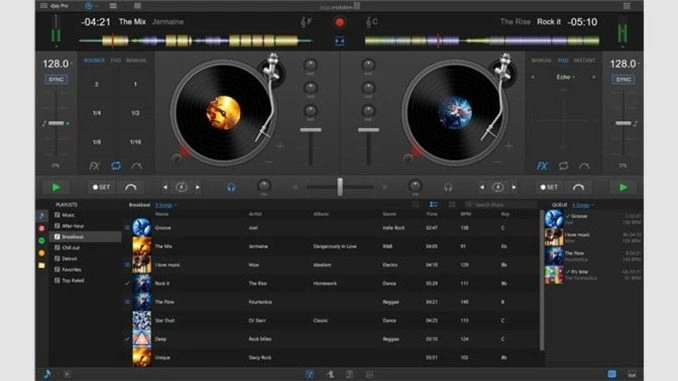Step the right deck beat skip forward

(x=514, y=187)
